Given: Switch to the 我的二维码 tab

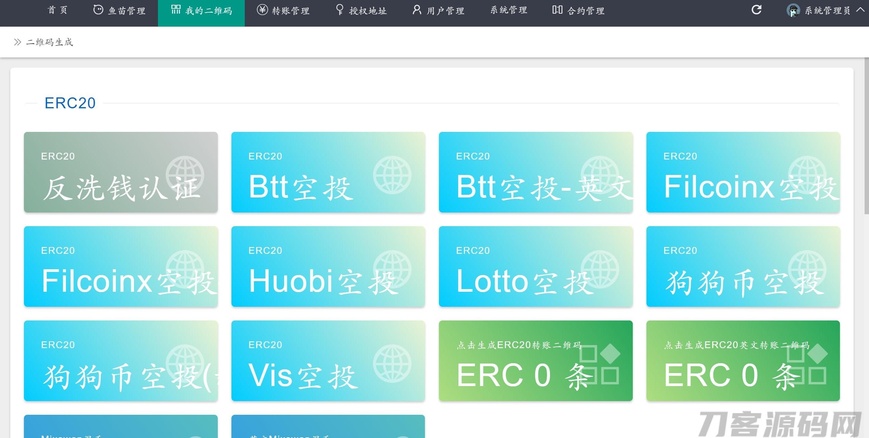Looking at the screenshot, I should point(201,11).
